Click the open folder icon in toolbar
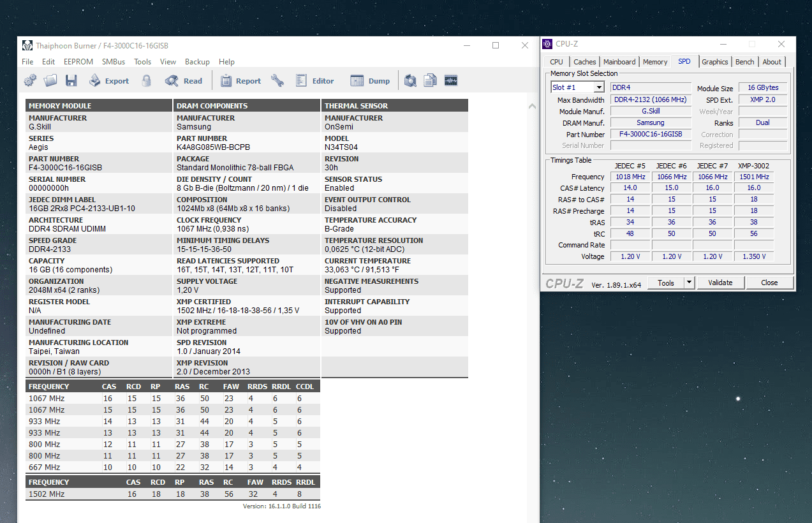 [x=50, y=80]
